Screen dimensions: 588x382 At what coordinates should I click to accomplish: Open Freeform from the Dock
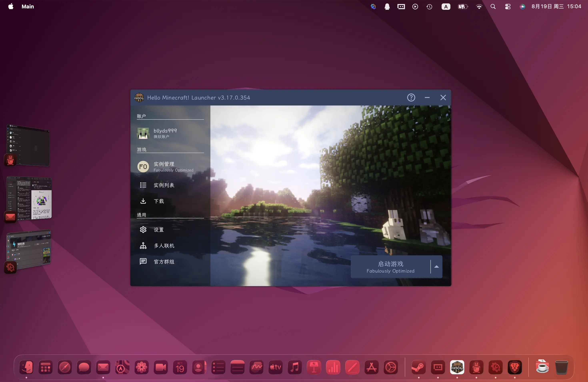pyautogui.click(x=256, y=367)
